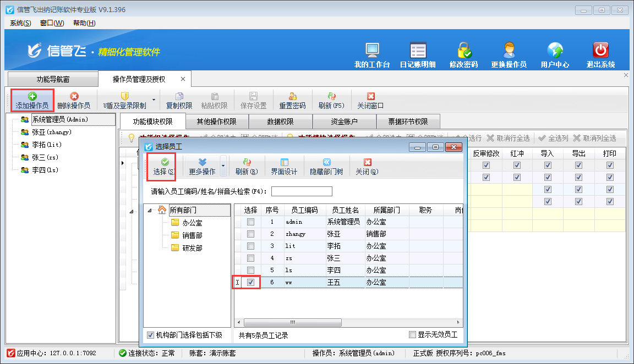
Task: Open 日记账明细 from top banner
Action: (418, 51)
